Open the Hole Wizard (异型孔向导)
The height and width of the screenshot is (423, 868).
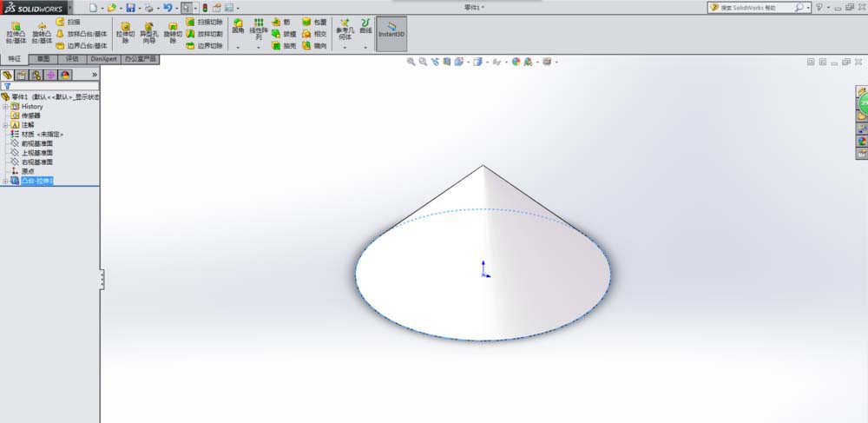(149, 33)
